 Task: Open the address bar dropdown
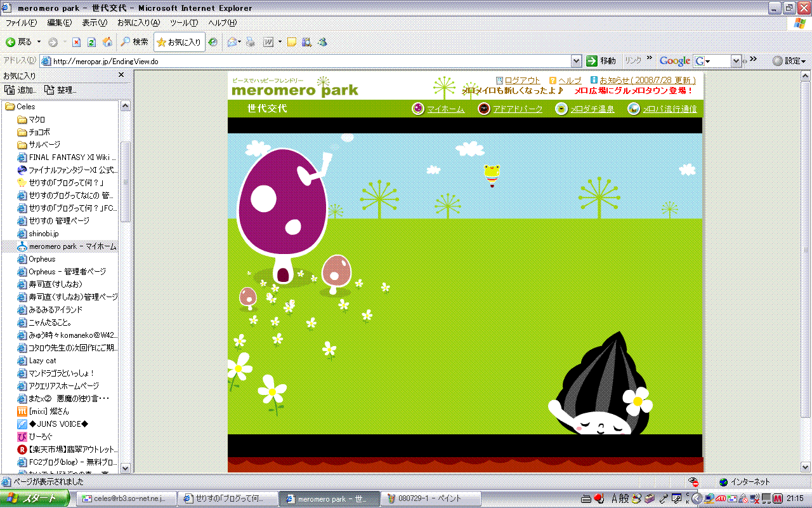tap(576, 61)
